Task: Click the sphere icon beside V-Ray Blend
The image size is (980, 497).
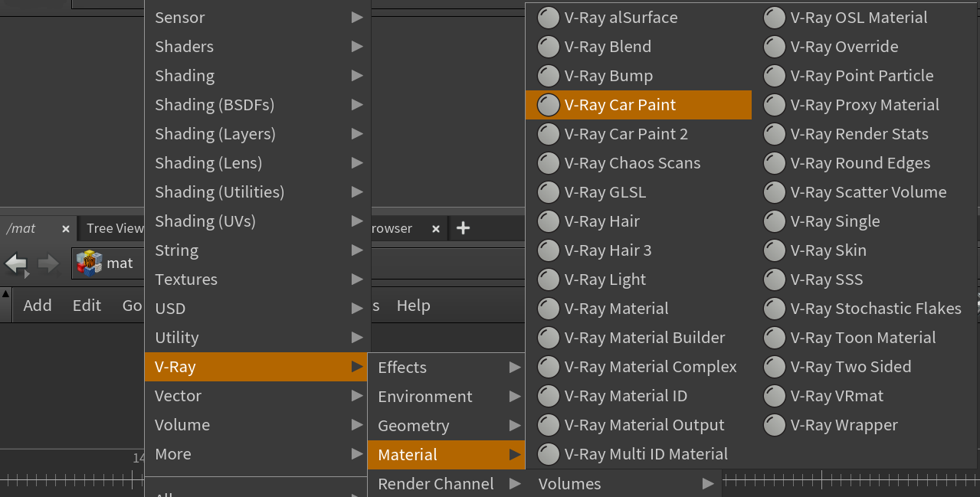Action: tap(548, 47)
